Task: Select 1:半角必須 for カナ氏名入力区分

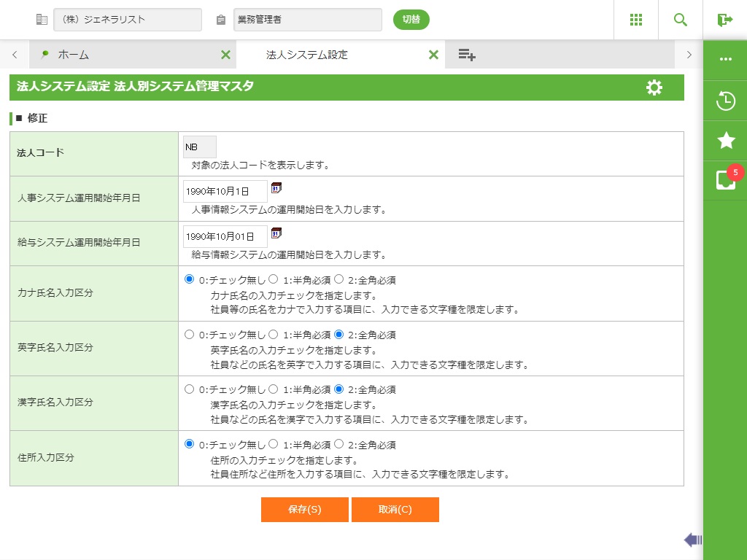Action: click(274, 279)
